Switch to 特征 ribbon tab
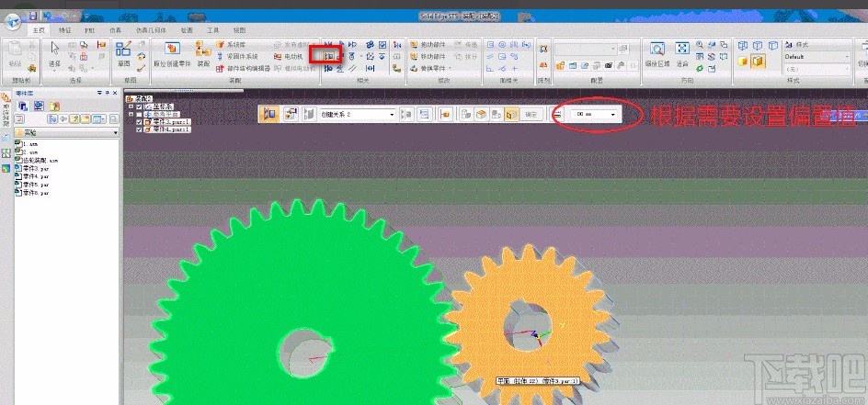The image size is (868, 405). (64, 30)
